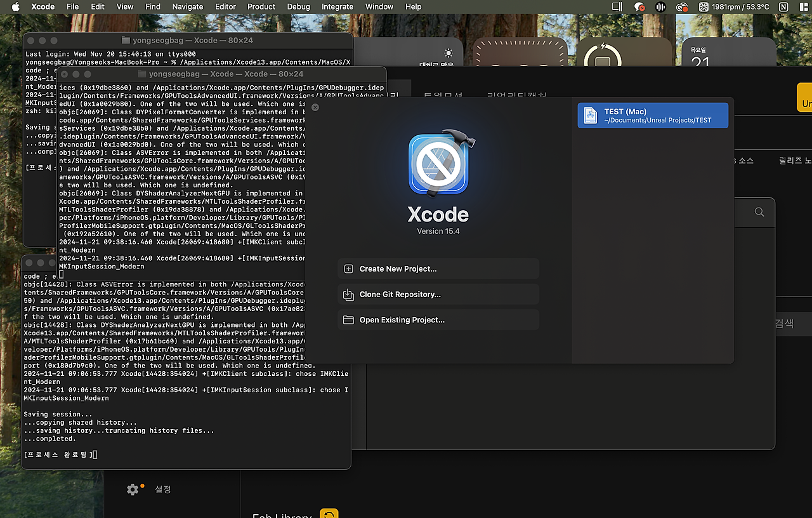Click the TEST (Mac) project file icon

tap(591, 116)
